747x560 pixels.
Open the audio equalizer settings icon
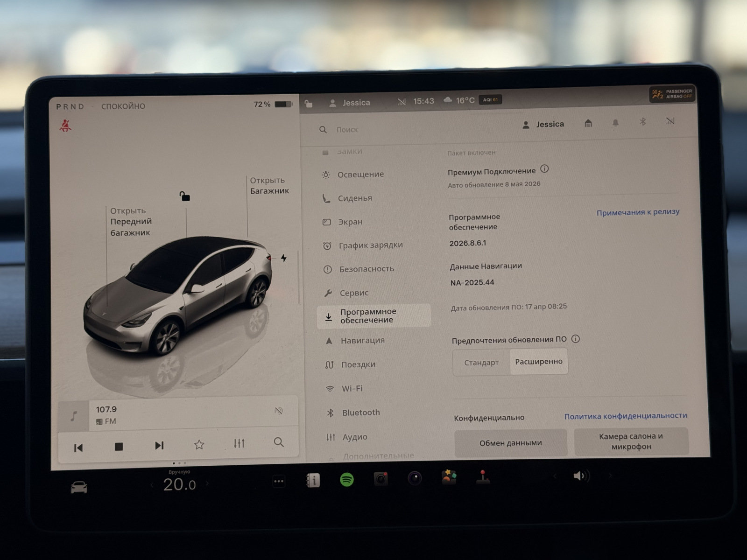[239, 443]
